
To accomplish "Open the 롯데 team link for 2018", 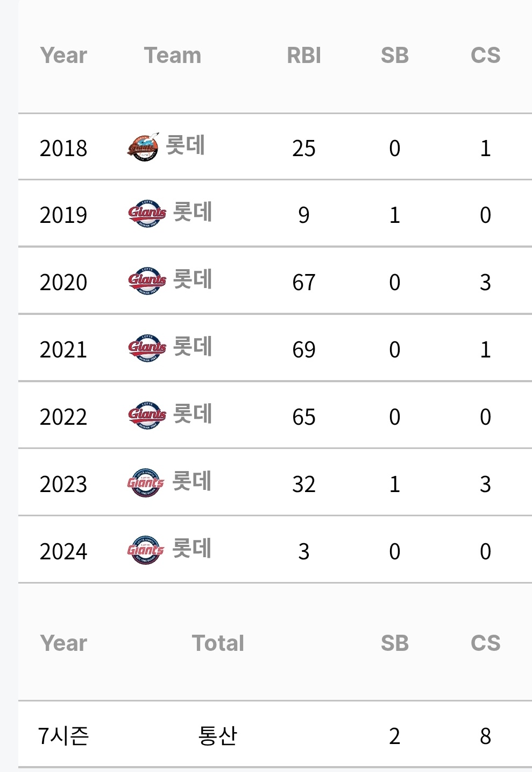I will pos(185,146).
